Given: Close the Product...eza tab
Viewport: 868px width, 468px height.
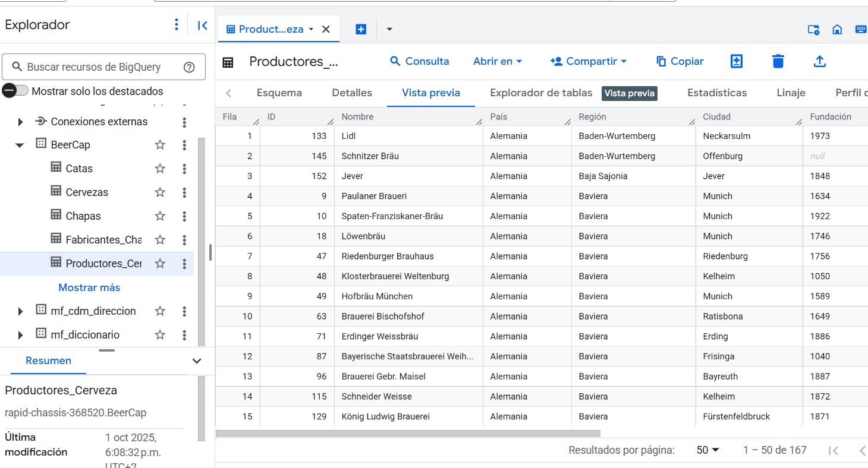Looking at the screenshot, I should pyautogui.click(x=326, y=29).
